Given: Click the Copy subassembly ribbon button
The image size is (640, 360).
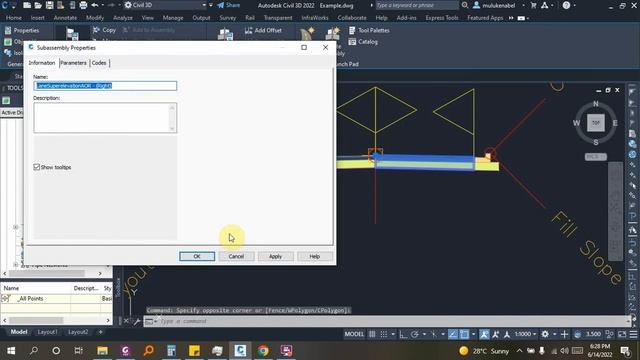Looking at the screenshot, I should [x=104, y=30].
